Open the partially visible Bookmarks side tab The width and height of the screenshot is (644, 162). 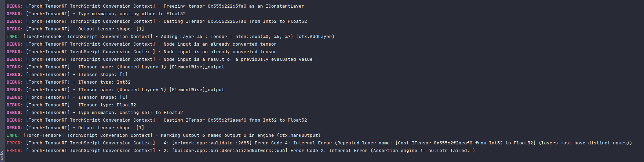(x=2, y=156)
